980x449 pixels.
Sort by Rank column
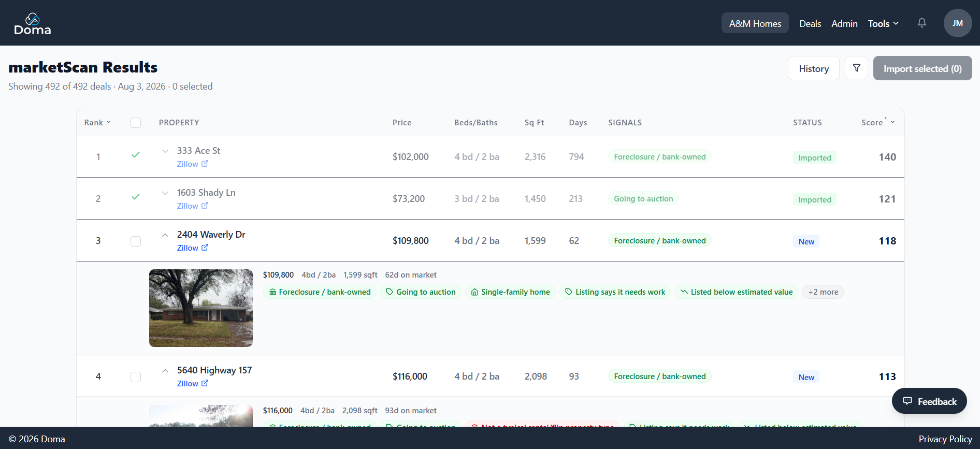click(x=97, y=123)
